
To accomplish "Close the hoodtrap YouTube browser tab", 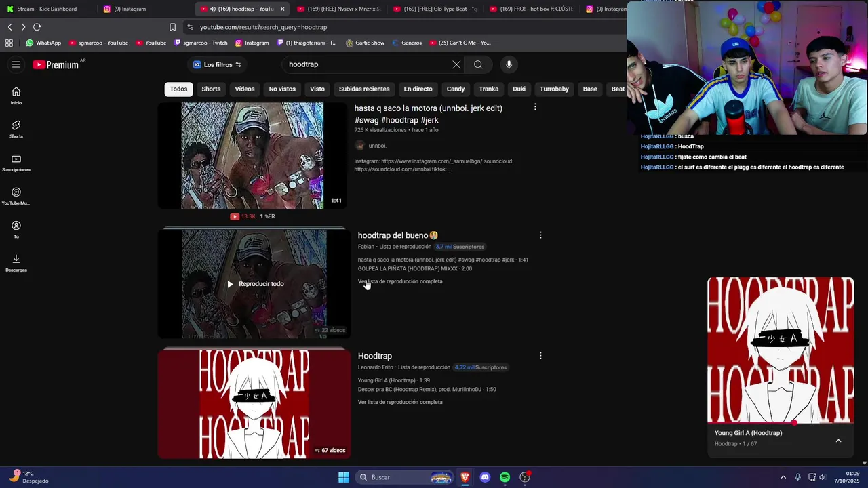I will 282,9.
